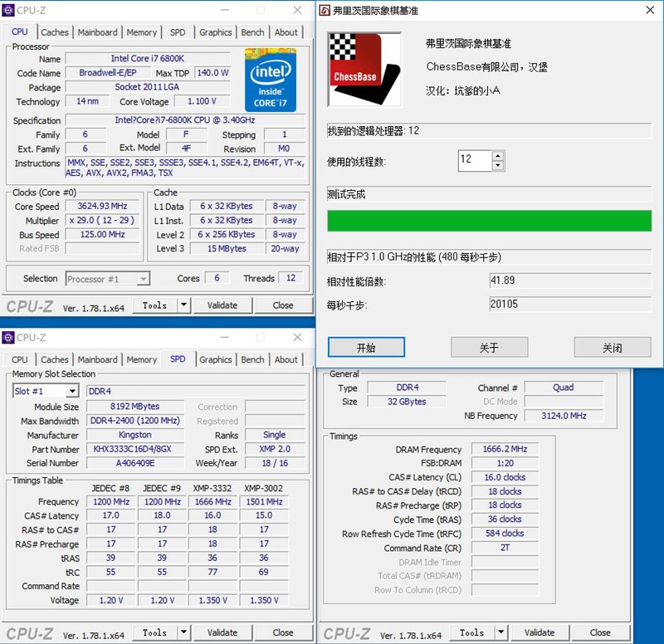Viewport: 664px width, 644px height.
Task: Open Tools dropdown arrow in top CPU-Z window
Action: coord(183,305)
